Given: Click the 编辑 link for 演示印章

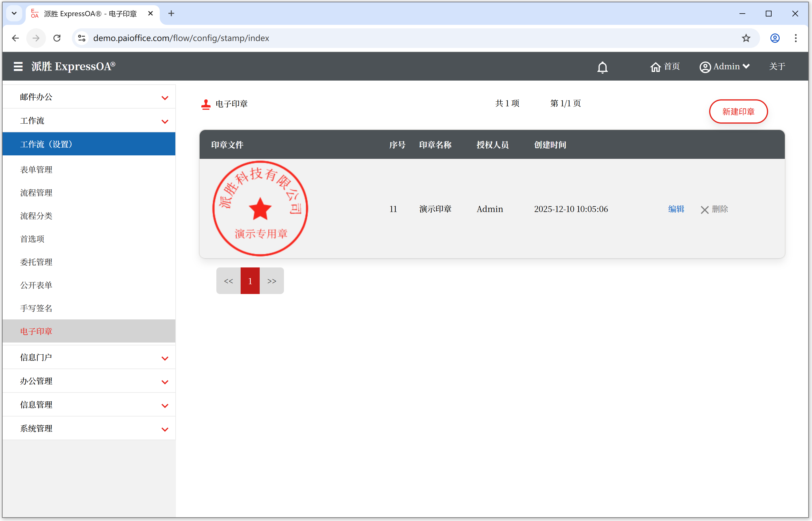Looking at the screenshot, I should click(676, 209).
